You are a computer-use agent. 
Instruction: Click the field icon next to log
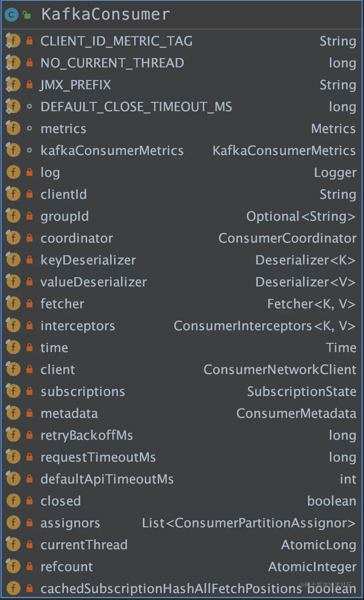(x=13, y=172)
